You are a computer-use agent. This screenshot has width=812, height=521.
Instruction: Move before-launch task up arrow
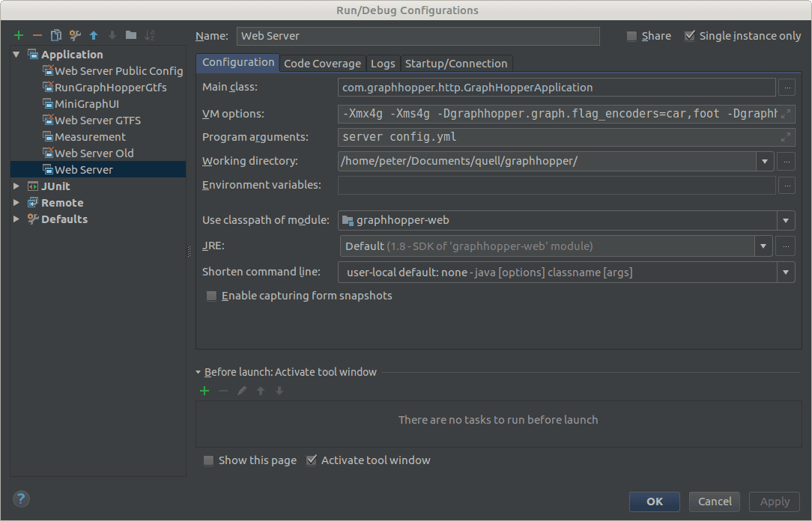[x=261, y=391]
